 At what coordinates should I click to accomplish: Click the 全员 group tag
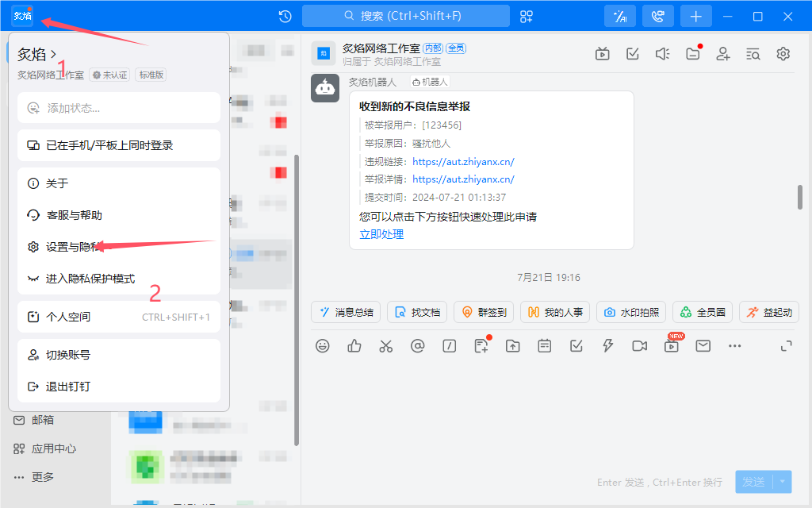(456, 48)
